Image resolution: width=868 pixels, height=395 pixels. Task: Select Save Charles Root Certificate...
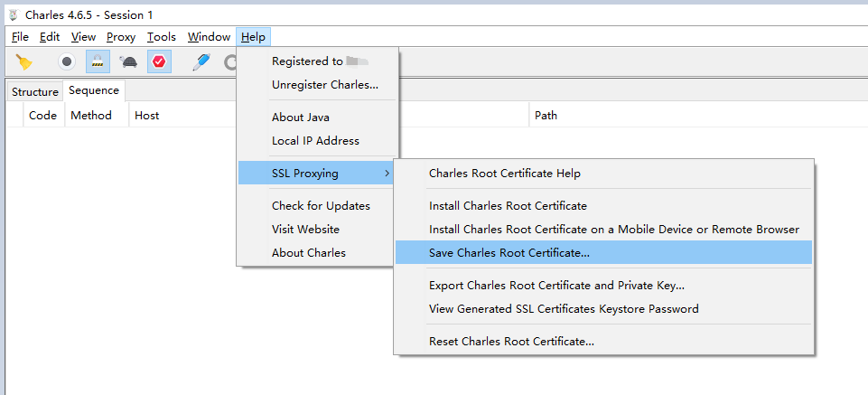(x=604, y=252)
